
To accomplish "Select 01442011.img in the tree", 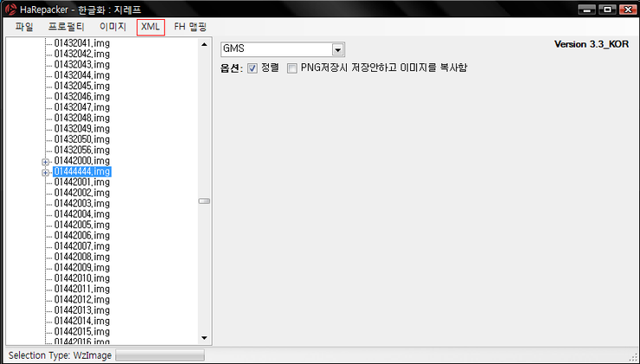I will 82,289.
